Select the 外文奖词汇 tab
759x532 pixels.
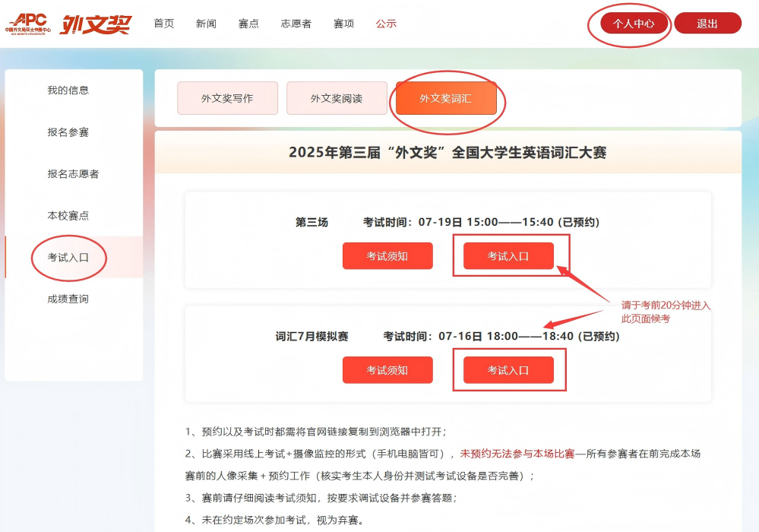[x=446, y=99]
